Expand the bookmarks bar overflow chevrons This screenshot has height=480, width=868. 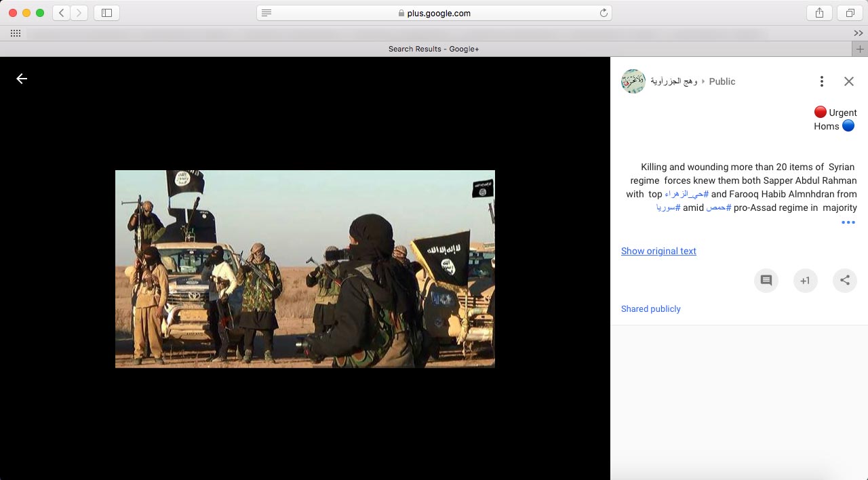coord(859,33)
